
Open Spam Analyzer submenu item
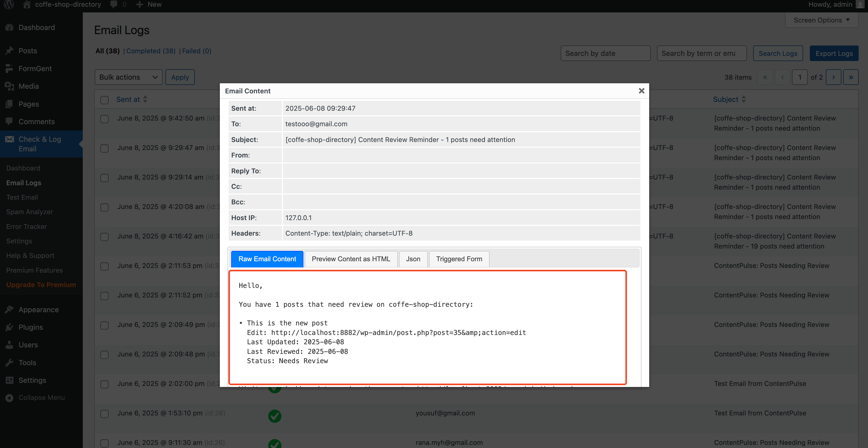pyautogui.click(x=29, y=212)
